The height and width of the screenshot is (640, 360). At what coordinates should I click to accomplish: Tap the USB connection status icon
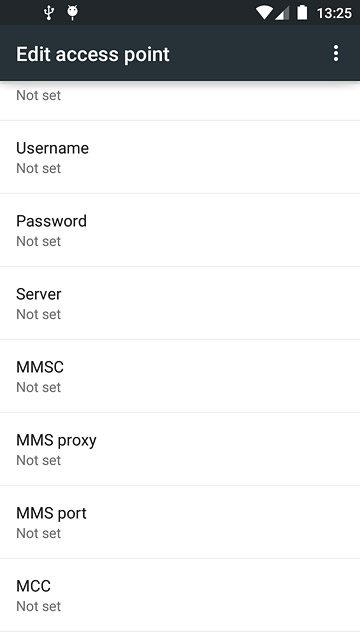[x=49, y=13]
